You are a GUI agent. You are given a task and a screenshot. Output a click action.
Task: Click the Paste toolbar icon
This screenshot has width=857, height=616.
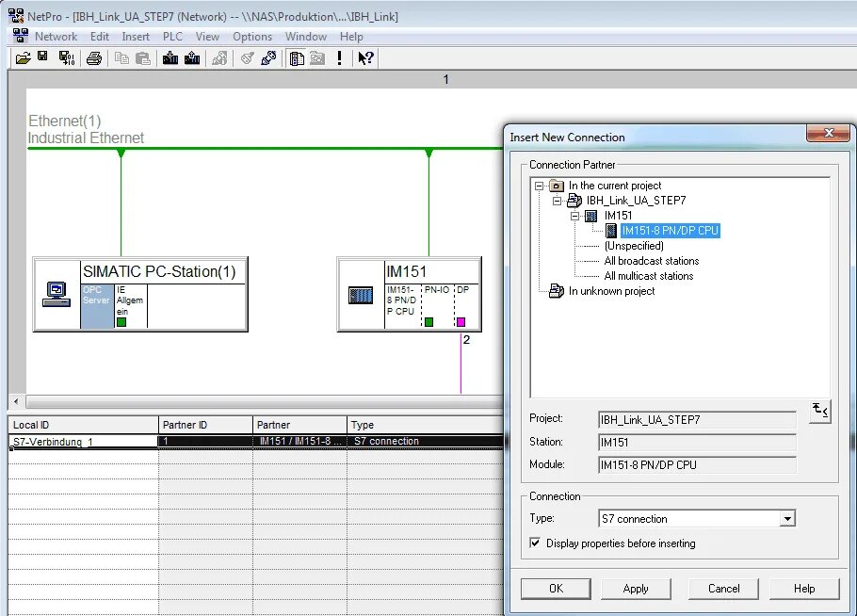coord(142,58)
